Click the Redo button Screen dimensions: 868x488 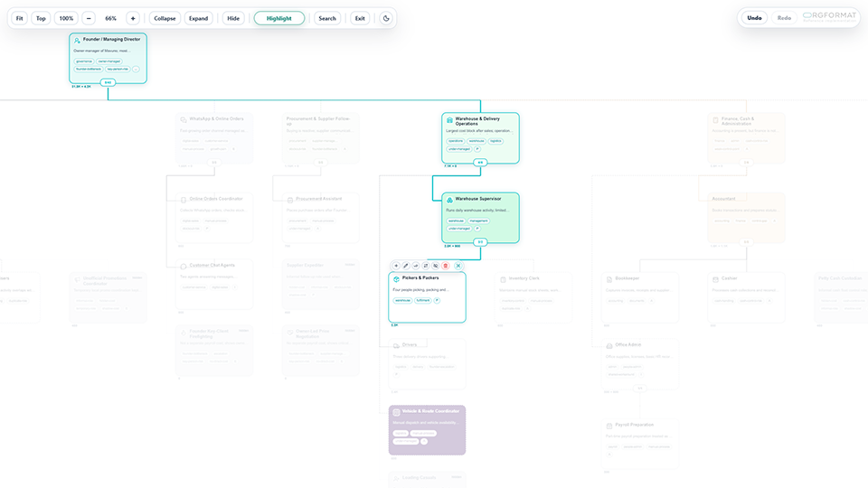coord(784,18)
